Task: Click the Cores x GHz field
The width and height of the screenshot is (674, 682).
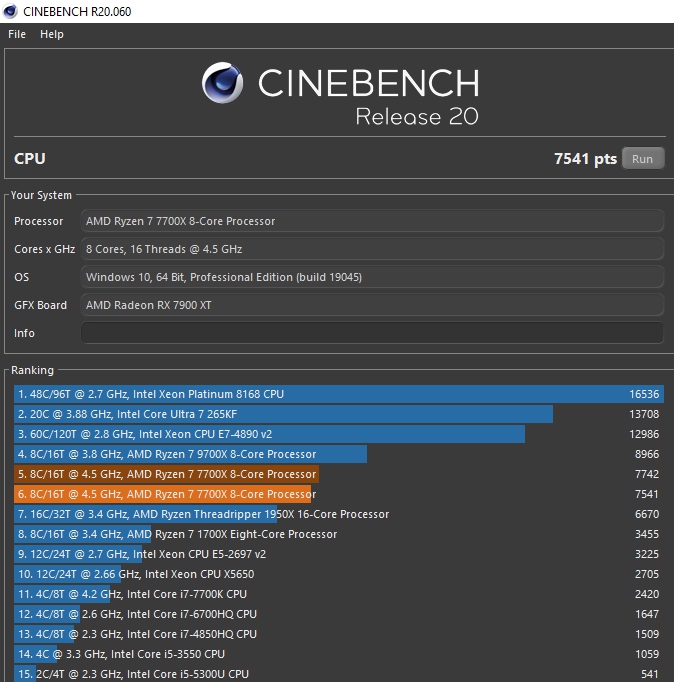Action: (372, 249)
